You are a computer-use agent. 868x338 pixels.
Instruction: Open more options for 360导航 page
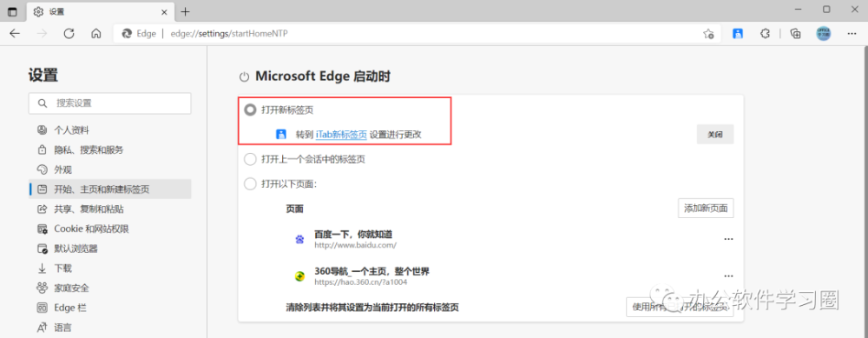[x=728, y=276]
